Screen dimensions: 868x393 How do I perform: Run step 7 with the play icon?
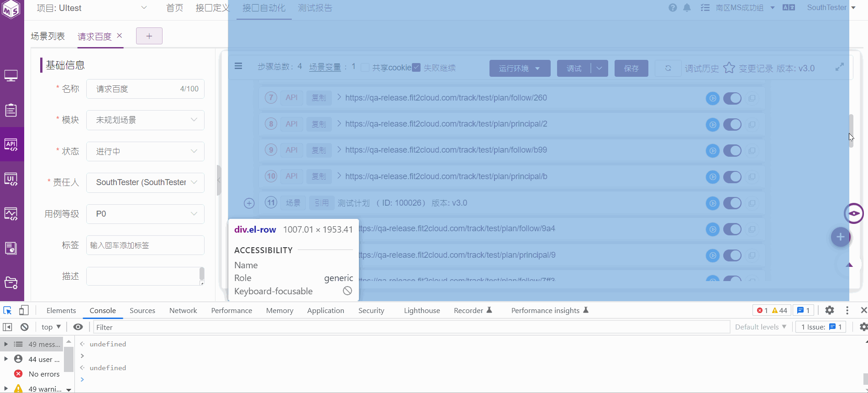point(712,98)
